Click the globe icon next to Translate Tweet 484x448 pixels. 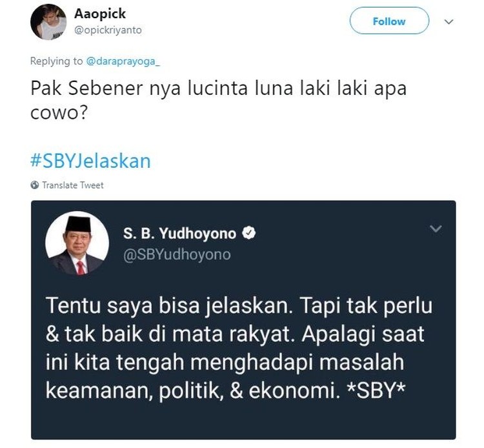click(35, 185)
